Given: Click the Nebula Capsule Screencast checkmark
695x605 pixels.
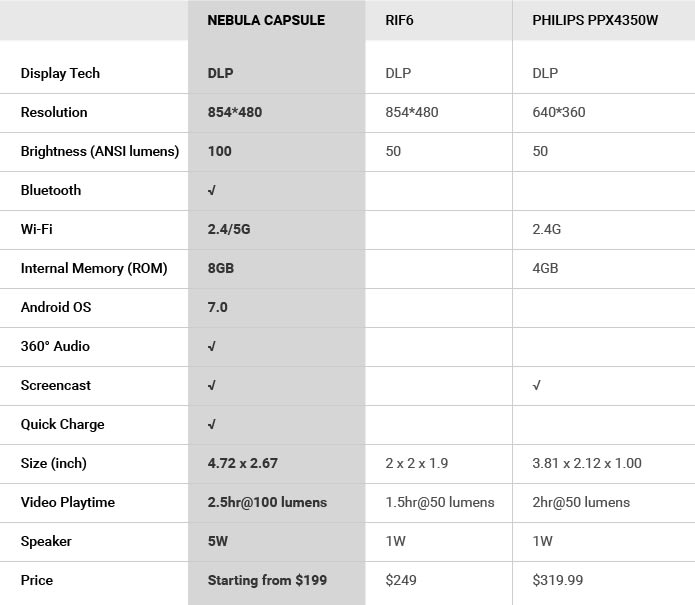Looking at the screenshot, I should point(212,385).
